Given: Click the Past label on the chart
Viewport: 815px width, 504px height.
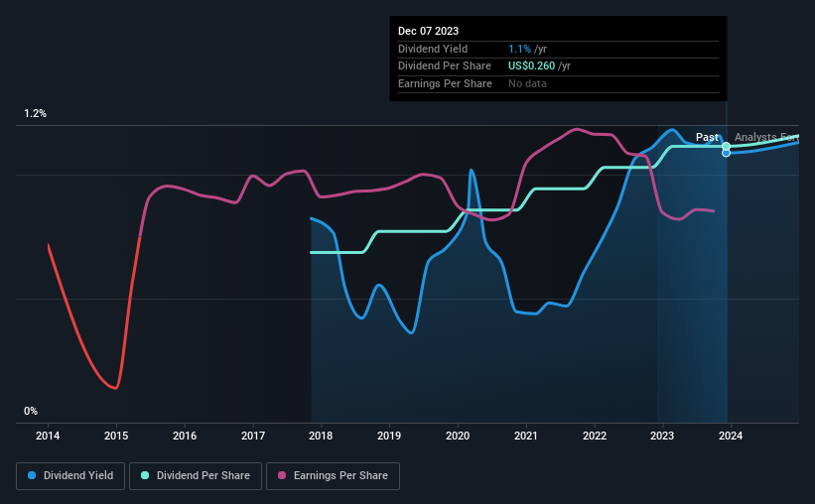Looking at the screenshot, I should click(x=707, y=137).
